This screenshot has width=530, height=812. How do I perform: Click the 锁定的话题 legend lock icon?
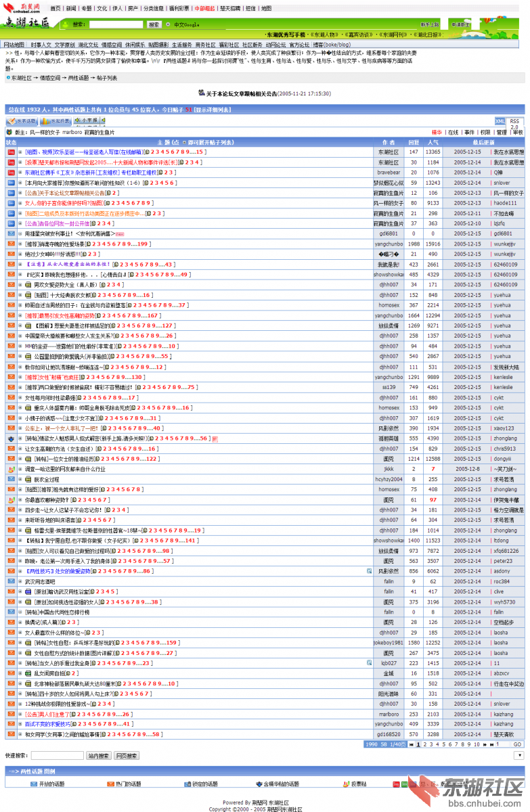point(187,784)
